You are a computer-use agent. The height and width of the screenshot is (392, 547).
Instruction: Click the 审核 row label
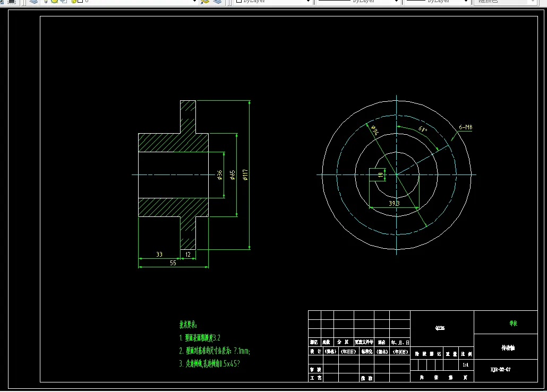click(315, 369)
